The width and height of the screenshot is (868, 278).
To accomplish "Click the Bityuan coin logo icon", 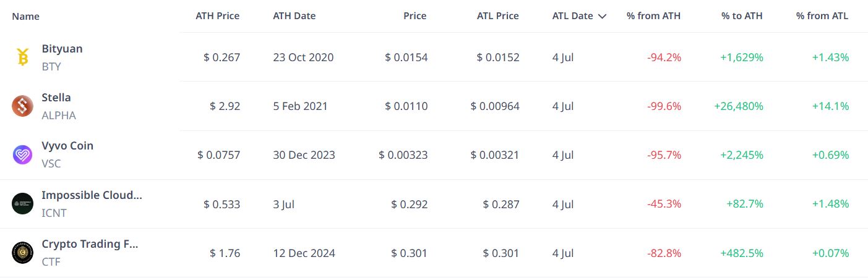I will (x=22, y=57).
